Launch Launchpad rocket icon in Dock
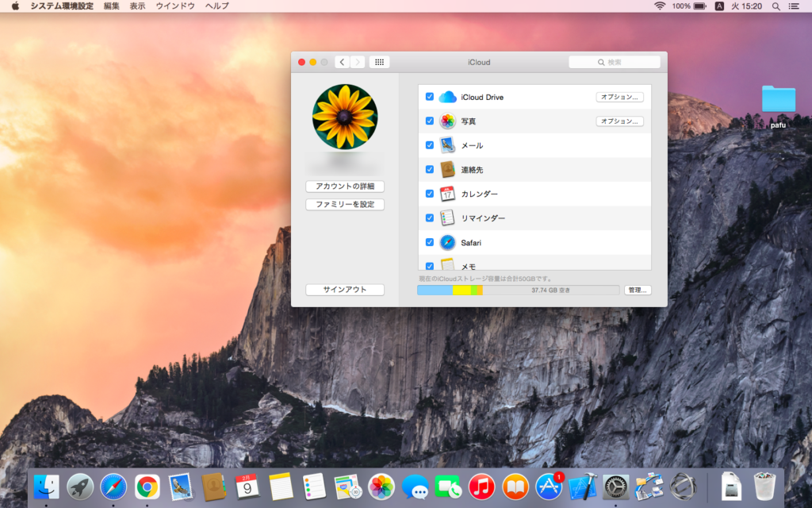Viewport: 812px width, 508px height. 80,487
